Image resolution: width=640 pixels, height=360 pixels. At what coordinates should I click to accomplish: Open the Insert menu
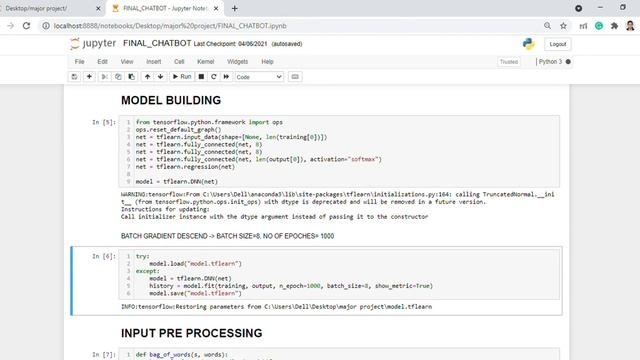[153, 62]
